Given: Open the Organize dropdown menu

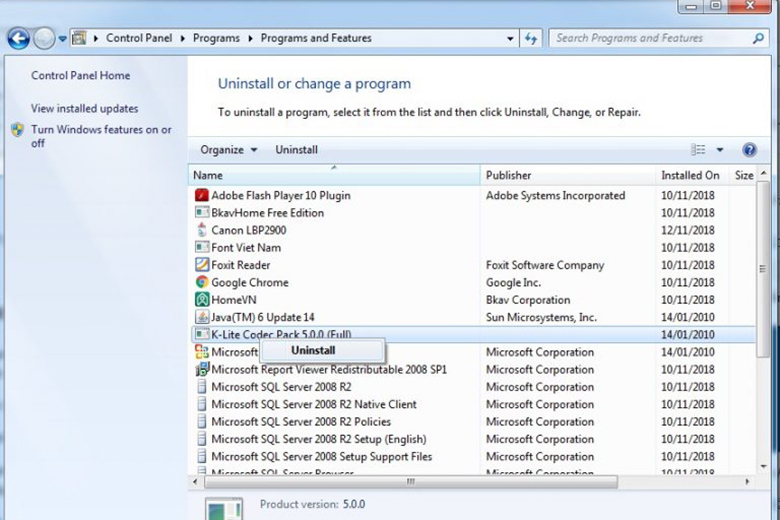Looking at the screenshot, I should [x=228, y=150].
